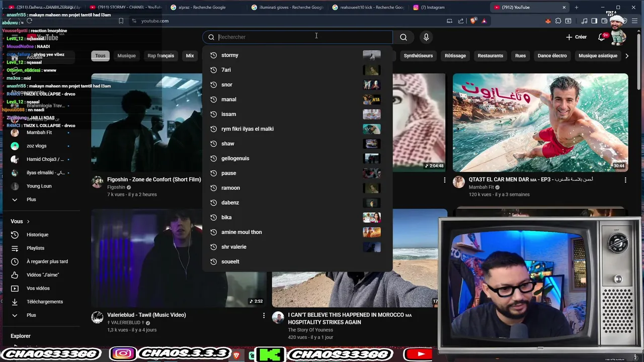This screenshot has height=362, width=644.
Task: Select the 'bika' suggestion
Action: [x=297, y=217]
